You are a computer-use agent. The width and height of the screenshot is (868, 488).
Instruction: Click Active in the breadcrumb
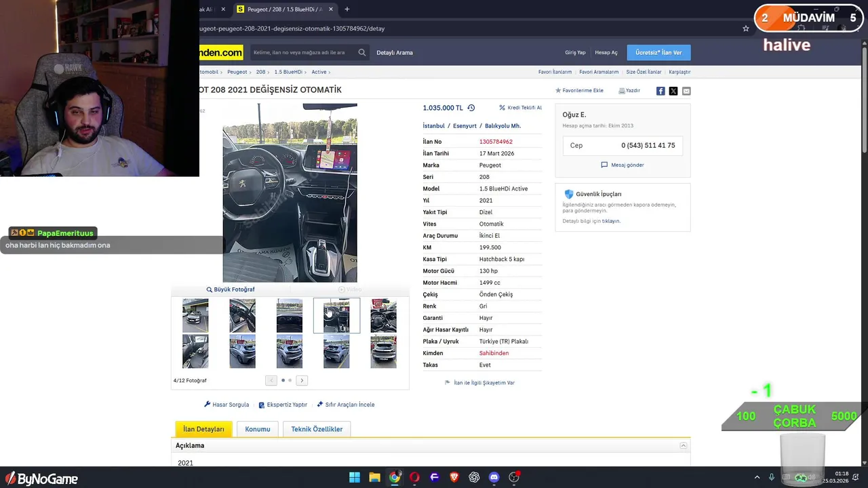pyautogui.click(x=319, y=72)
